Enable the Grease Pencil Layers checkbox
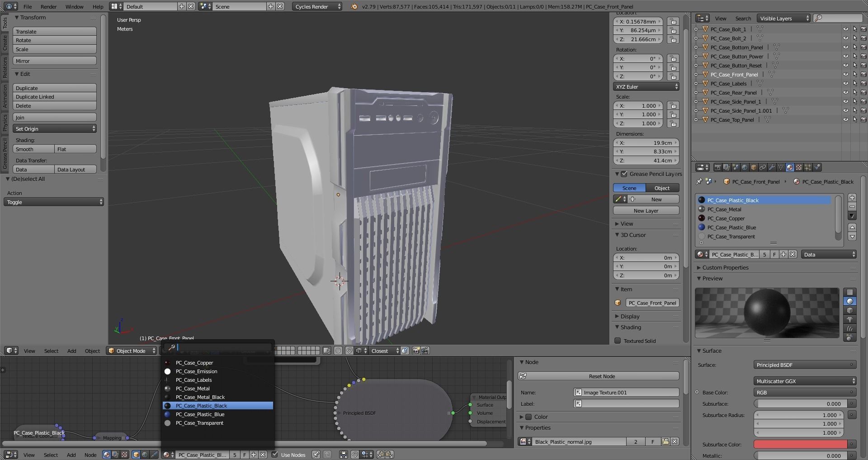868x460 pixels. pyautogui.click(x=624, y=174)
